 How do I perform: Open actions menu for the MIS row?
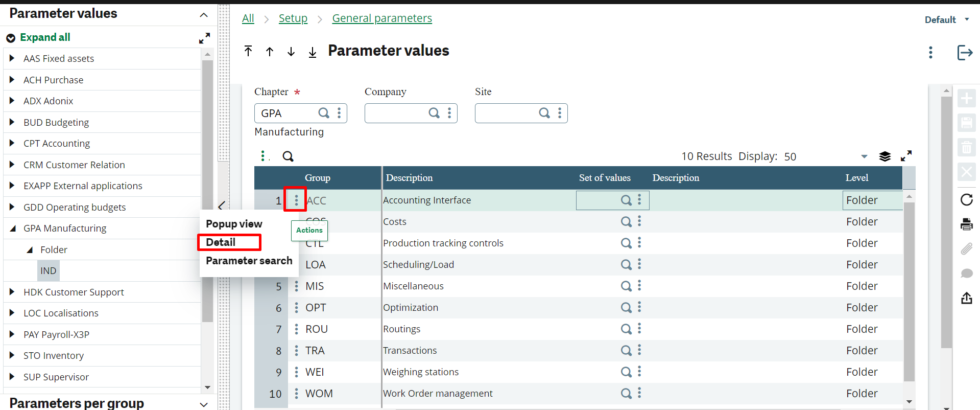[x=296, y=286]
